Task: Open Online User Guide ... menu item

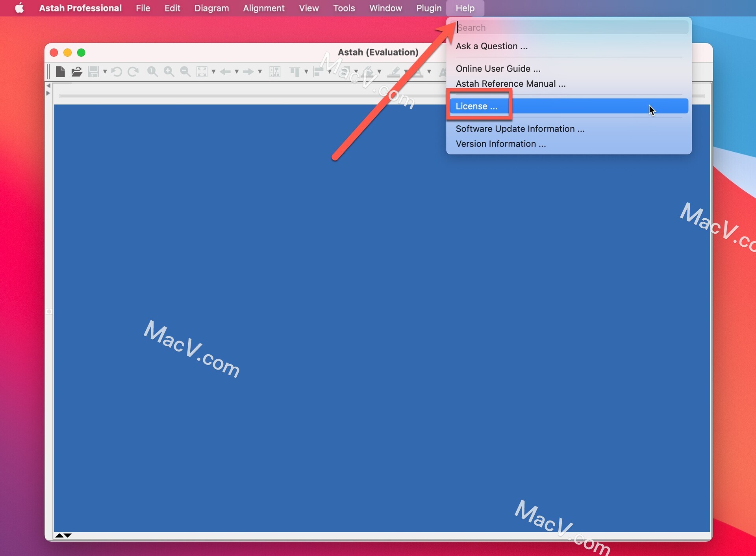Action: click(x=569, y=69)
